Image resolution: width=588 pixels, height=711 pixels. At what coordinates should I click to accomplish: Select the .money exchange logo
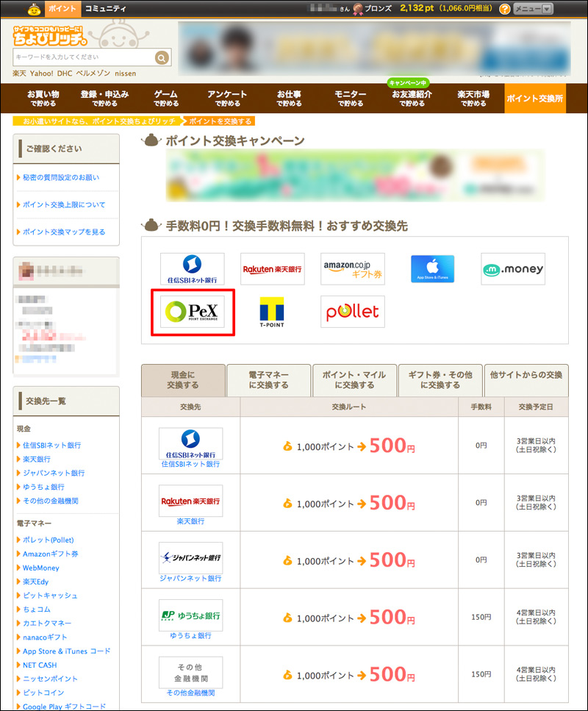513,269
